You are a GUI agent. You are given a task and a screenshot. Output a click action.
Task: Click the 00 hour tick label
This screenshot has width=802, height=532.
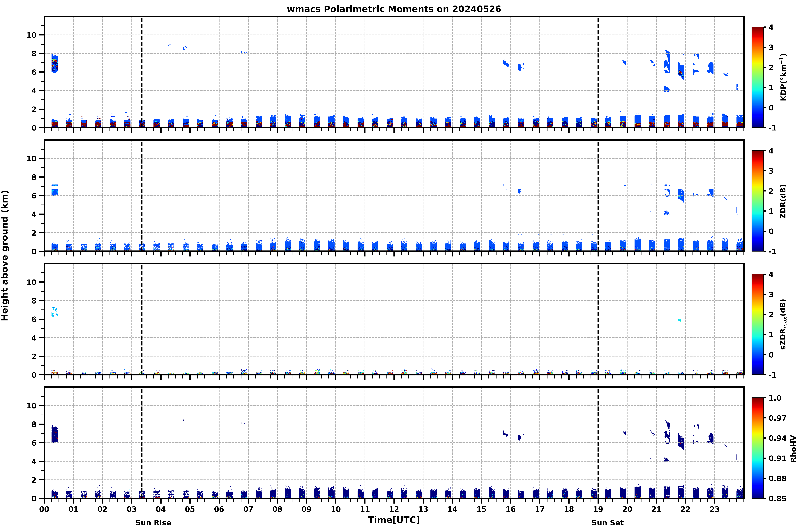(44, 509)
